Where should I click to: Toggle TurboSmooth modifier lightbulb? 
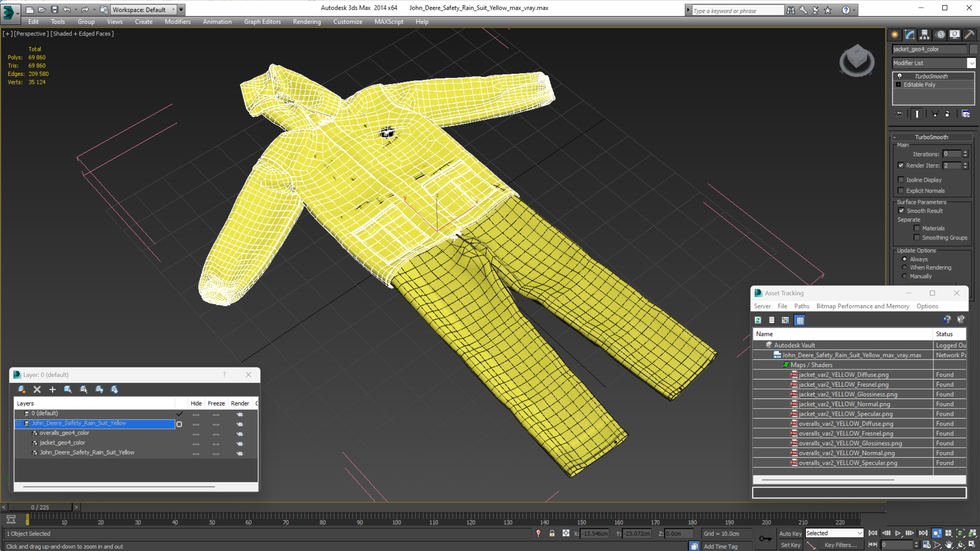pos(900,76)
